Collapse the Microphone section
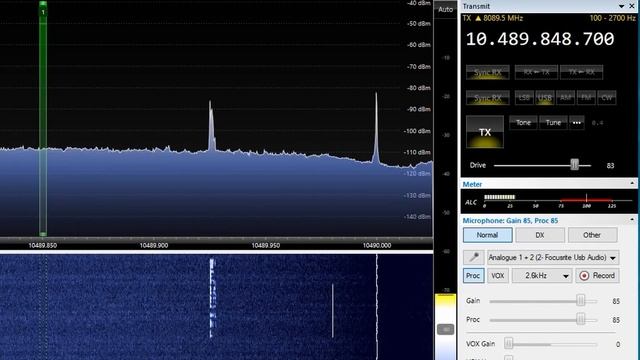Screen dimensions: 640x360 [632, 220]
